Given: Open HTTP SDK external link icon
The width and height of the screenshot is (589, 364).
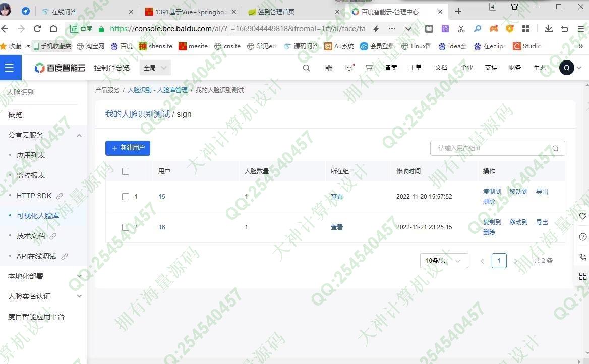Looking at the screenshot, I should tap(60, 196).
